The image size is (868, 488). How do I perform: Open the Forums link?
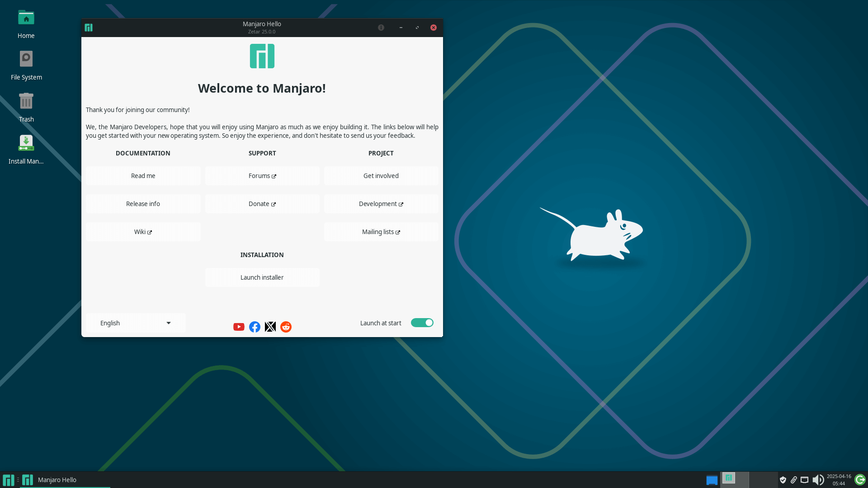(x=262, y=175)
